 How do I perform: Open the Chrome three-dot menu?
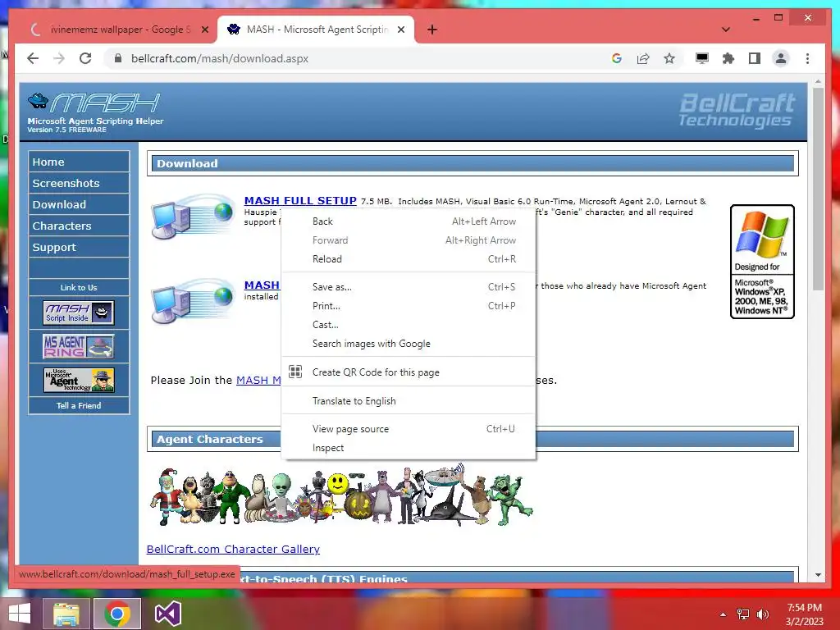[x=807, y=58]
